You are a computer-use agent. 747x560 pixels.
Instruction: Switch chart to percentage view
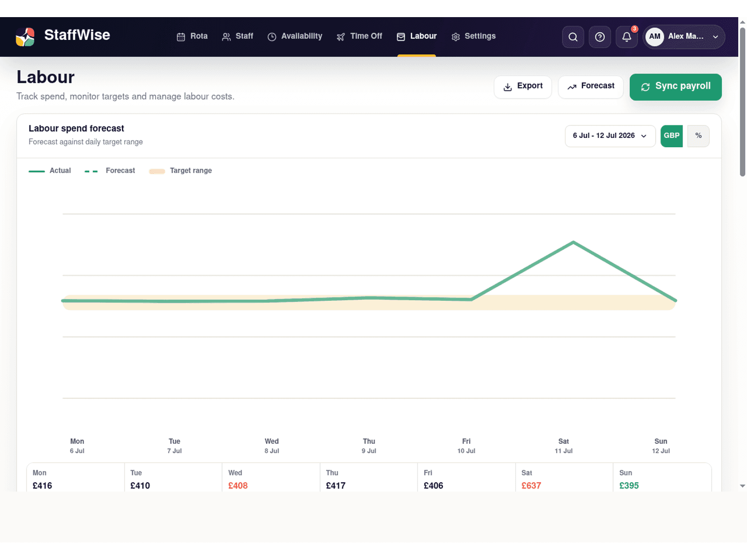(698, 136)
